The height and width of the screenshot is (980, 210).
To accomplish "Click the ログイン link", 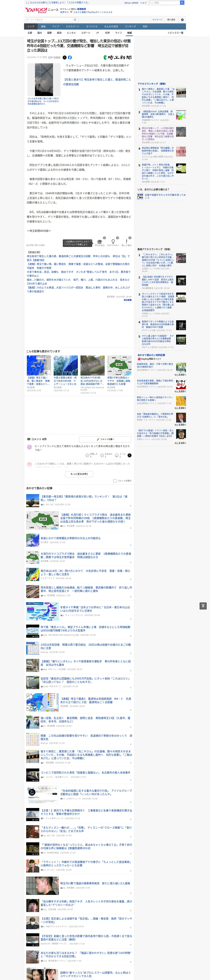I will coord(64,12).
